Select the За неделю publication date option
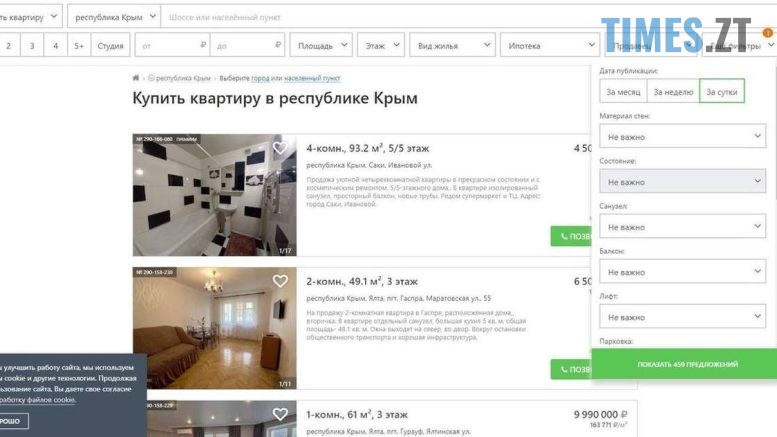Image resolution: width=777 pixels, height=437 pixels. [673, 91]
